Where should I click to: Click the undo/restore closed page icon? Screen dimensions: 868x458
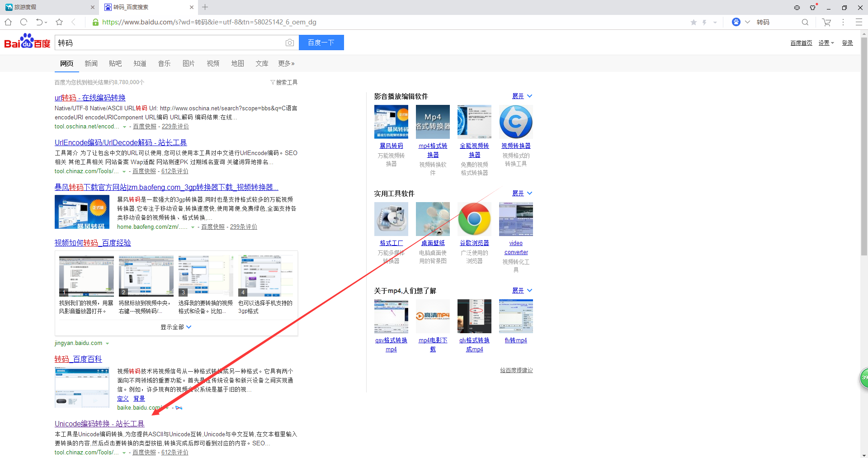tap(40, 22)
